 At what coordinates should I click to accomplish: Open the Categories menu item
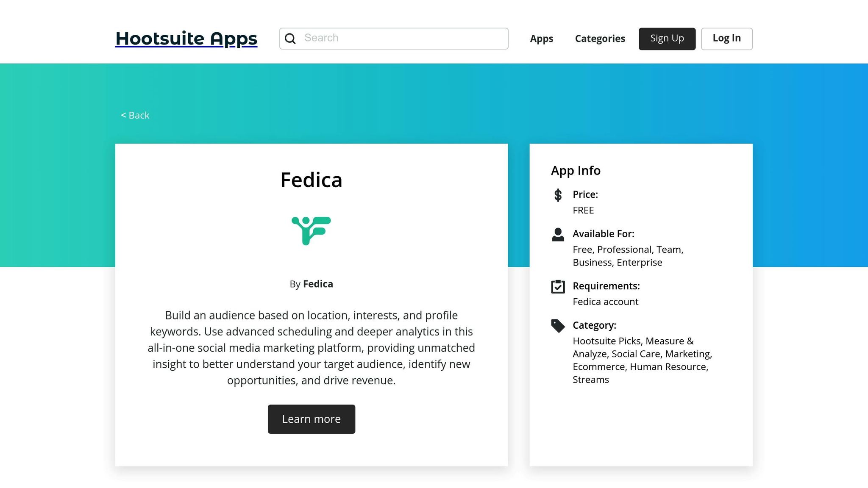pyautogui.click(x=600, y=39)
